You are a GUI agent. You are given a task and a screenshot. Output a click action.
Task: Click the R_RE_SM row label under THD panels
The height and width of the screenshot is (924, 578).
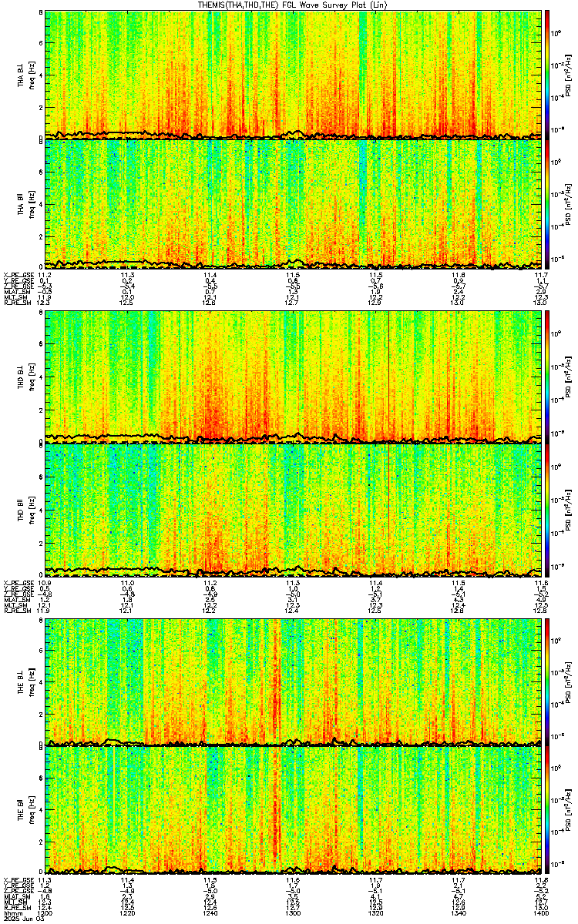16,610
